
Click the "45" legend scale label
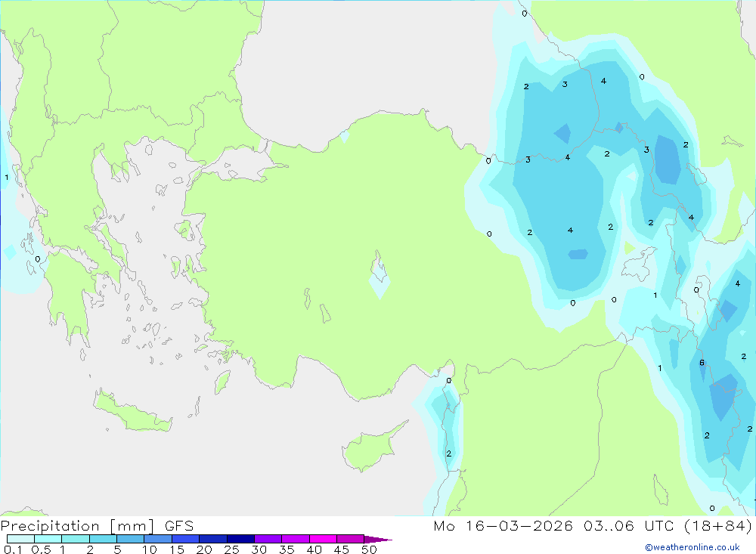pyautogui.click(x=342, y=549)
